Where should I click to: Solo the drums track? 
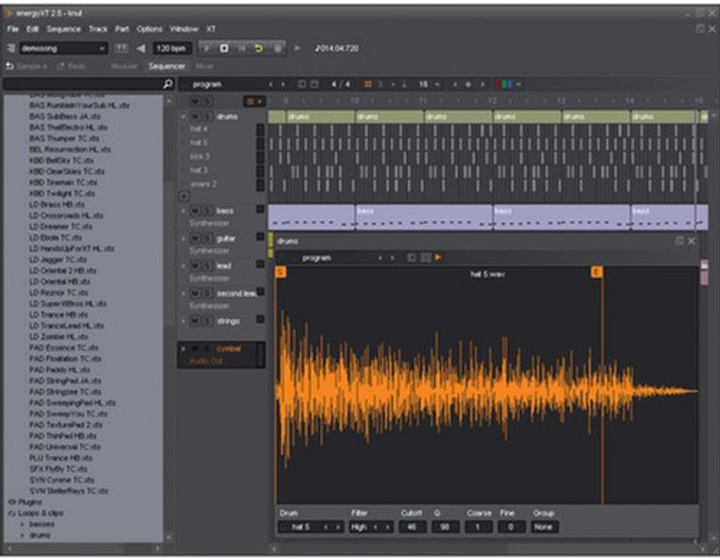click(x=207, y=117)
